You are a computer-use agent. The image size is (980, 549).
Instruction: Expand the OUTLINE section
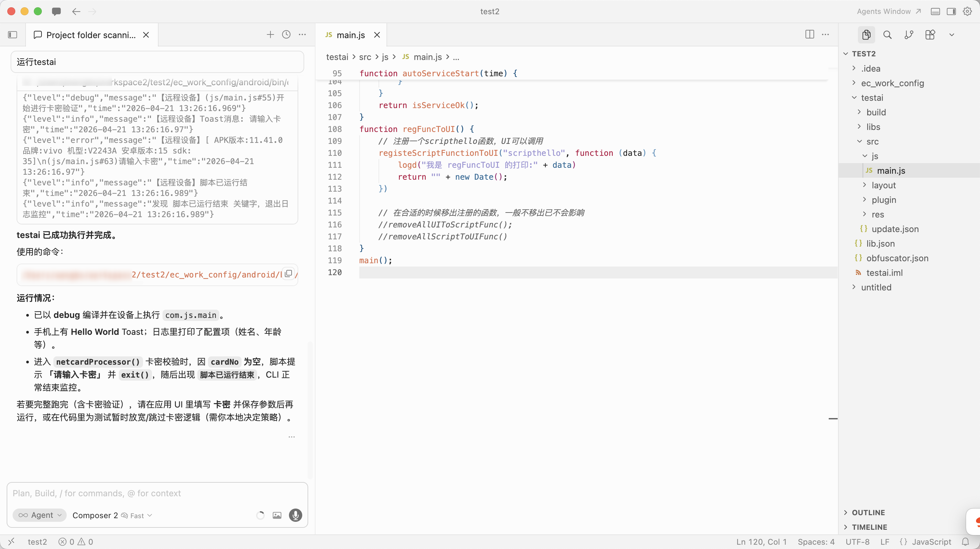[x=868, y=513]
